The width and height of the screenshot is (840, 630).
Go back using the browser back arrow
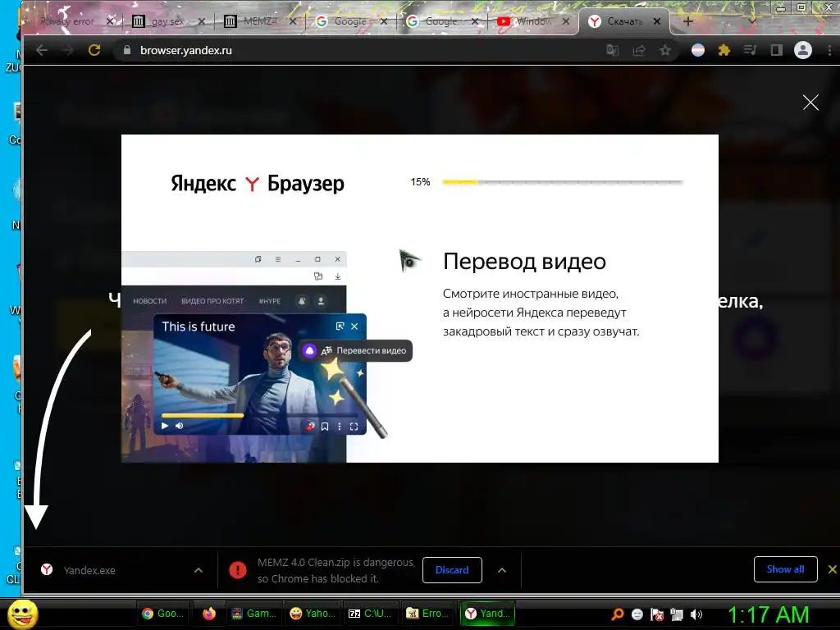(x=42, y=50)
